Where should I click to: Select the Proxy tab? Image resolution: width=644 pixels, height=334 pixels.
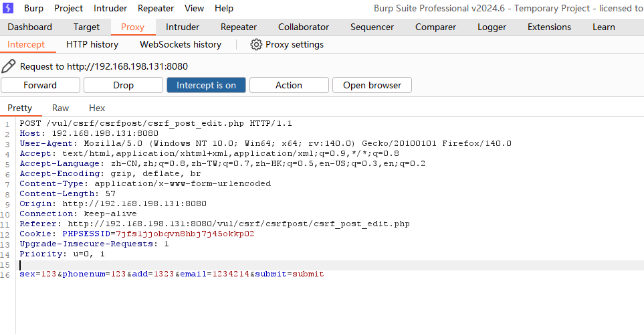pyautogui.click(x=132, y=27)
